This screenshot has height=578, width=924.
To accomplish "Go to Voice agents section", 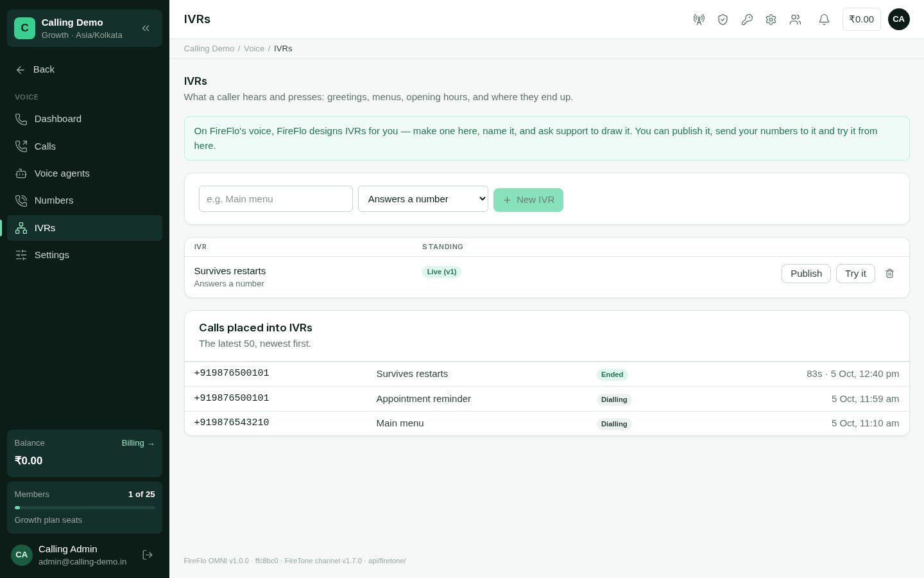I will pyautogui.click(x=84, y=173).
